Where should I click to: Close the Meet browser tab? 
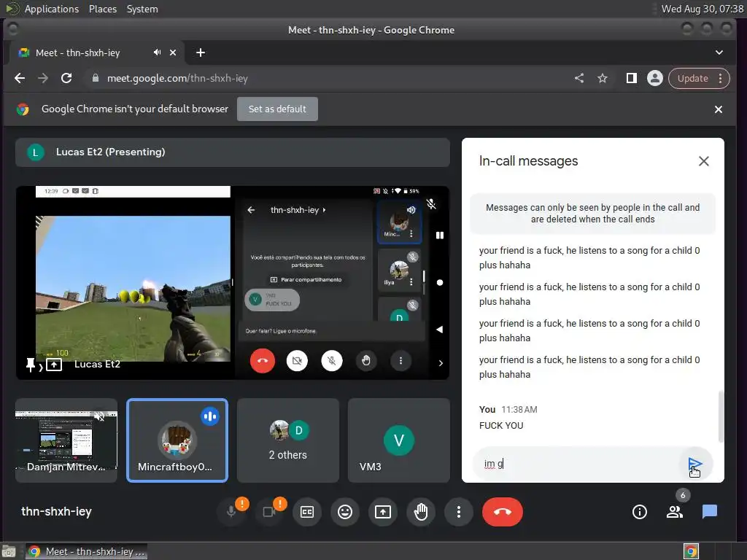pyautogui.click(x=173, y=52)
